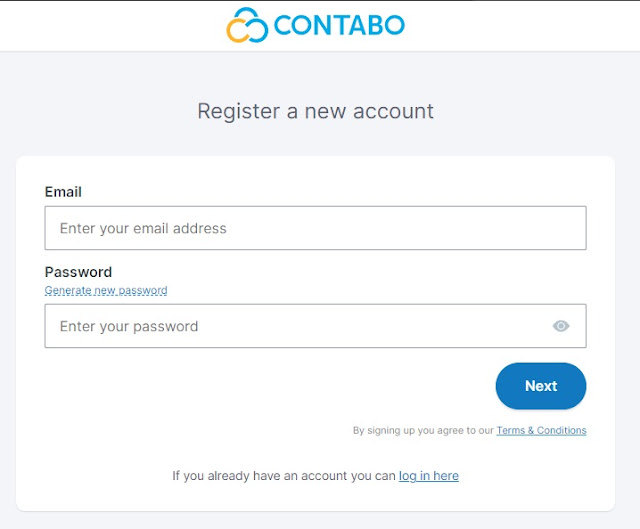This screenshot has width=640, height=529.
Task: Click the Email field label
Action: pos(63,192)
